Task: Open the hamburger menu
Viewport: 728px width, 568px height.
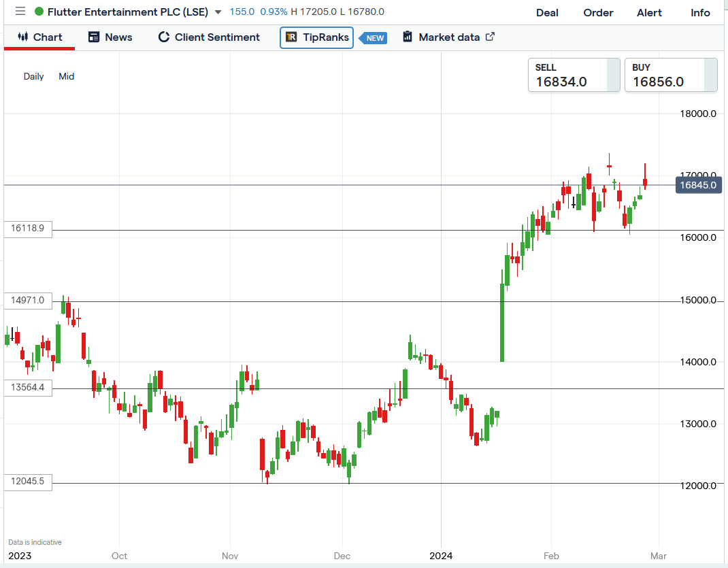Action: click(x=20, y=11)
